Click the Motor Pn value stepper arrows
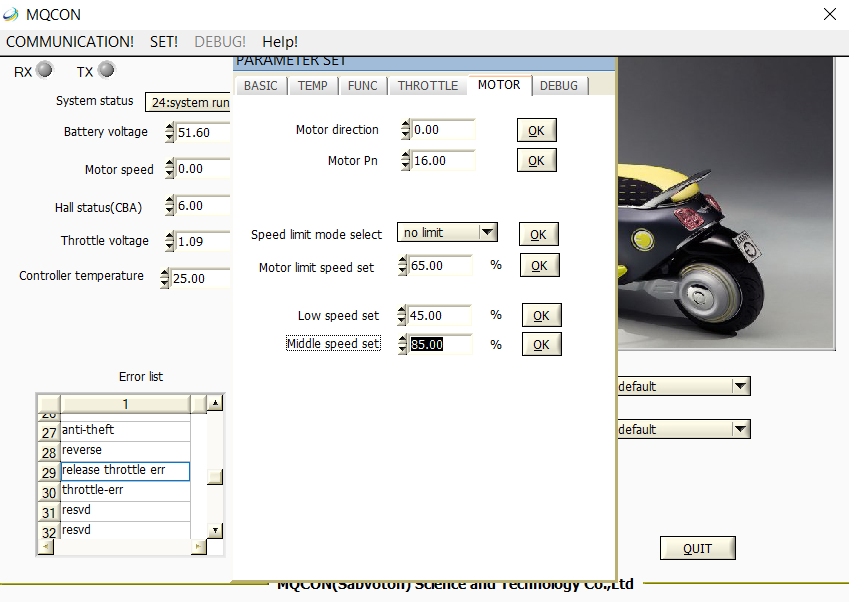Viewport: 858px width, 609px height. [x=405, y=160]
